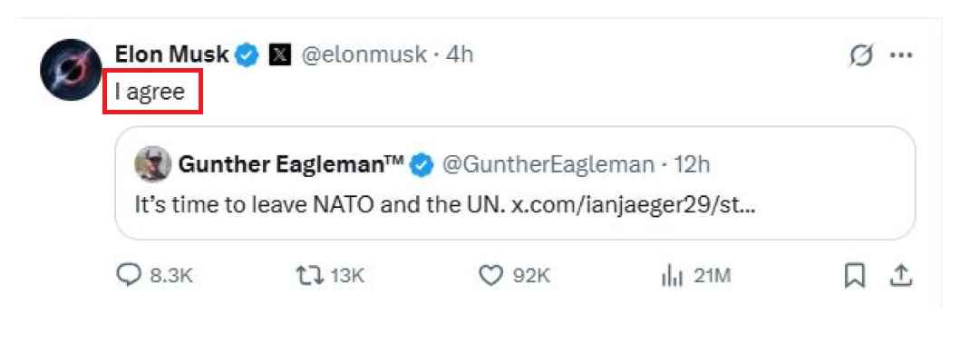Viewport: 980px width, 344px height.
Task: Click the Elon Musk display name
Action: pyautogui.click(x=172, y=55)
